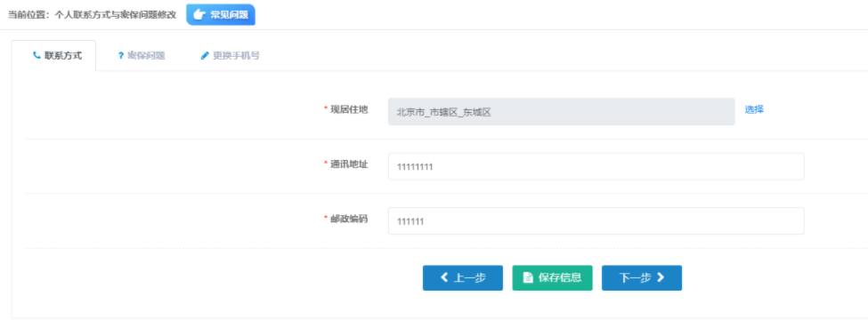
Task: Click the pencil icon beside 更换手机号
Action: point(205,56)
